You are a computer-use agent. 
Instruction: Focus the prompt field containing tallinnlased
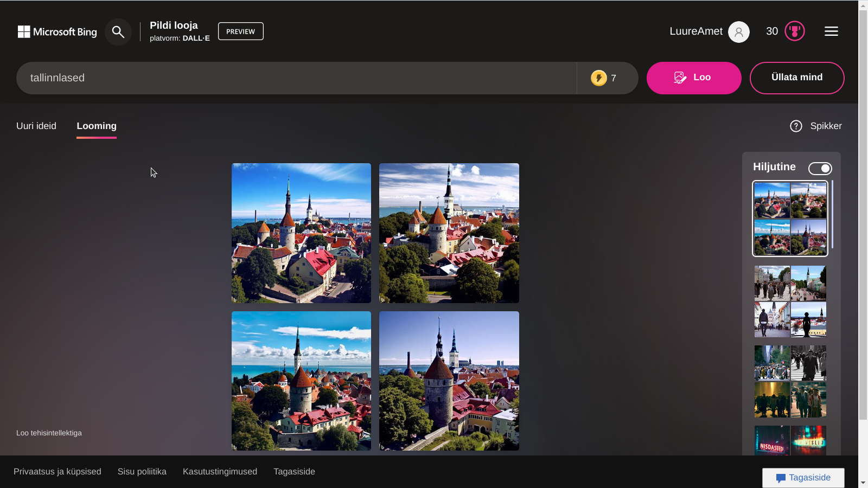coord(296,78)
